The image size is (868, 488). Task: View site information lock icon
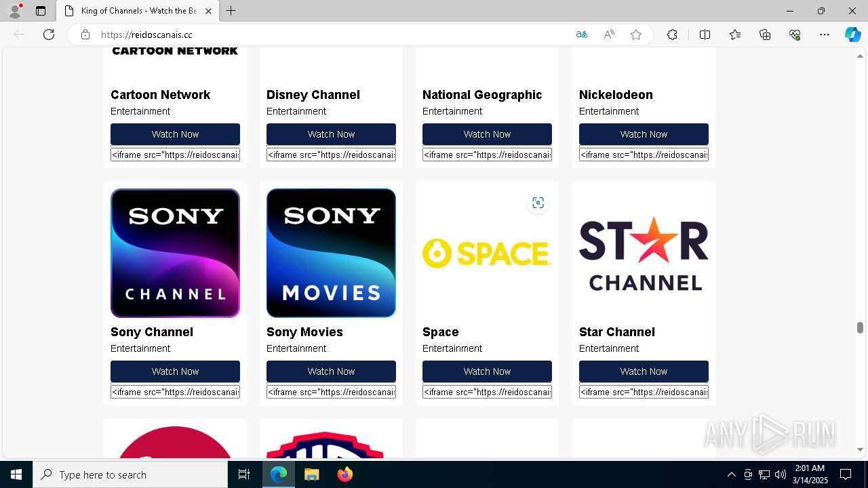click(x=85, y=35)
